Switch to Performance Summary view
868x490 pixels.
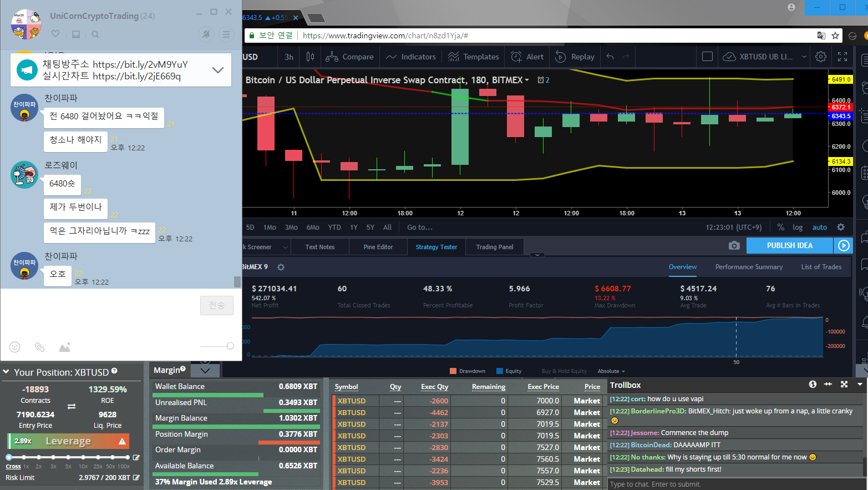tap(749, 267)
